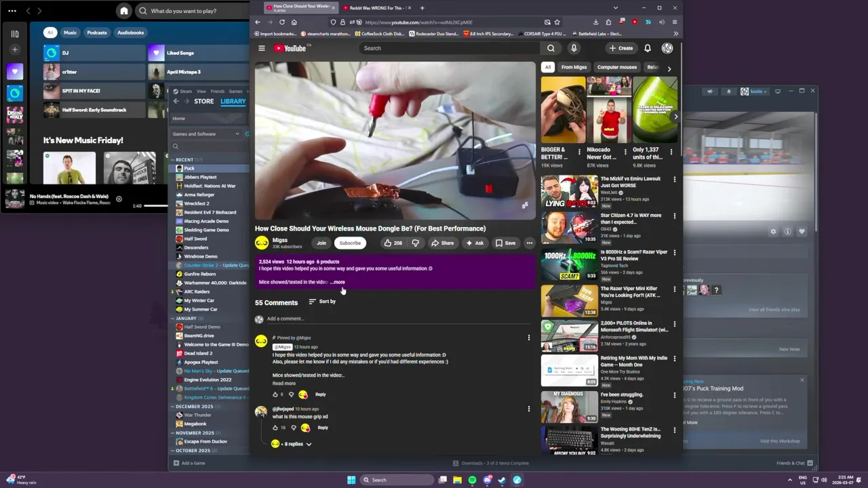868x488 pixels.
Task: Click the YouTube Create button
Action: pos(620,48)
